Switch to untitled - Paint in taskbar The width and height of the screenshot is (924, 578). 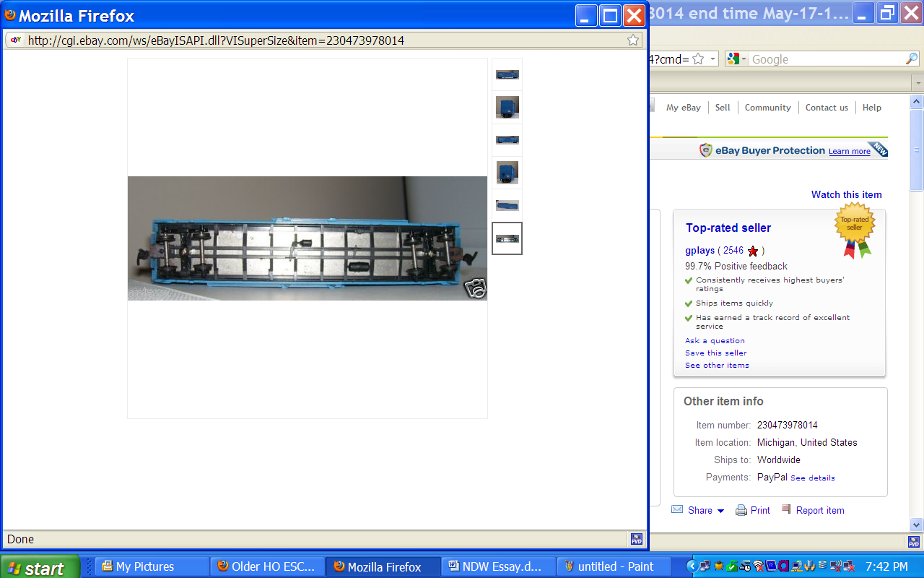pyautogui.click(x=614, y=566)
